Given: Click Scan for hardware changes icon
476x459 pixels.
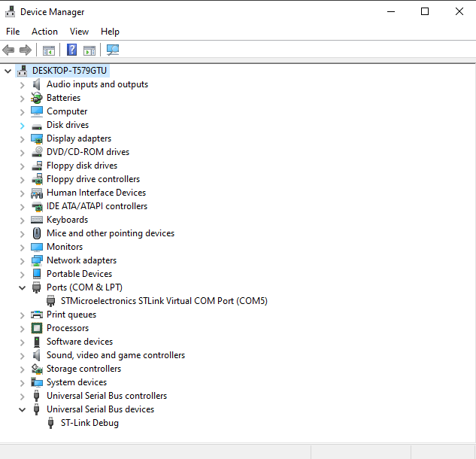Looking at the screenshot, I should pyautogui.click(x=113, y=50).
